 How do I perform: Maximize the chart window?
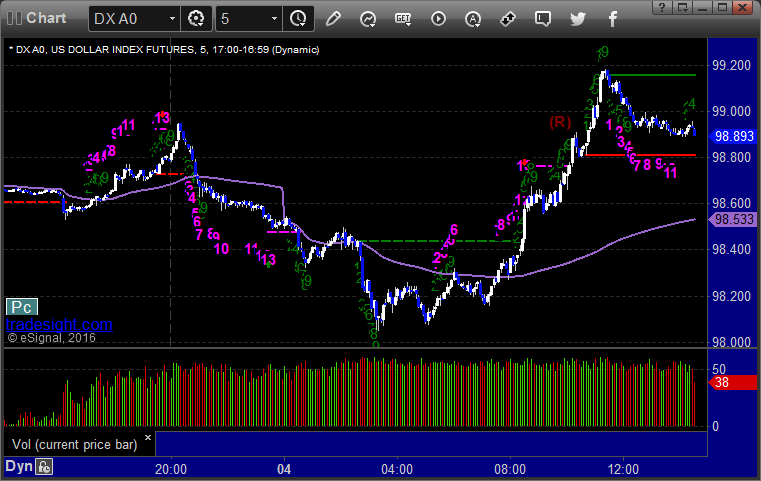(x=722, y=7)
